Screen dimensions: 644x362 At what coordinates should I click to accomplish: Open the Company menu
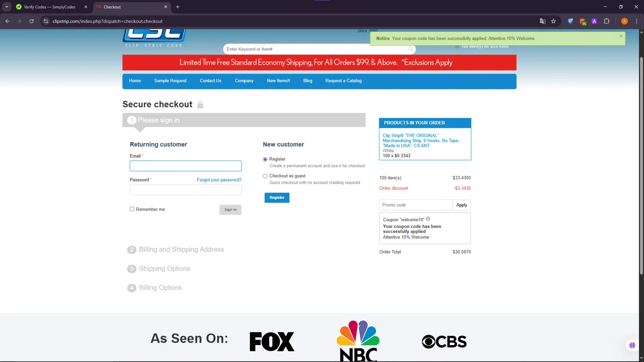(244, 81)
